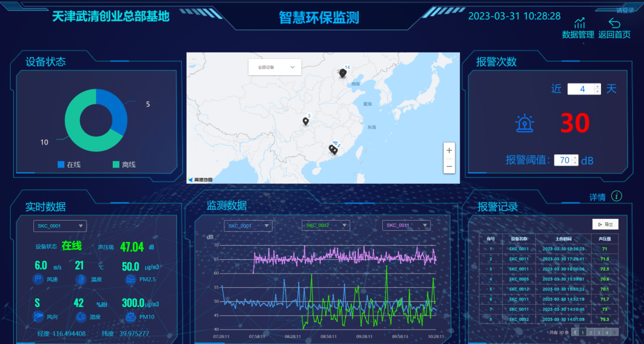Click the 天津武清创业总部基地 heading
The height and width of the screenshot is (344, 644).
[111, 16]
